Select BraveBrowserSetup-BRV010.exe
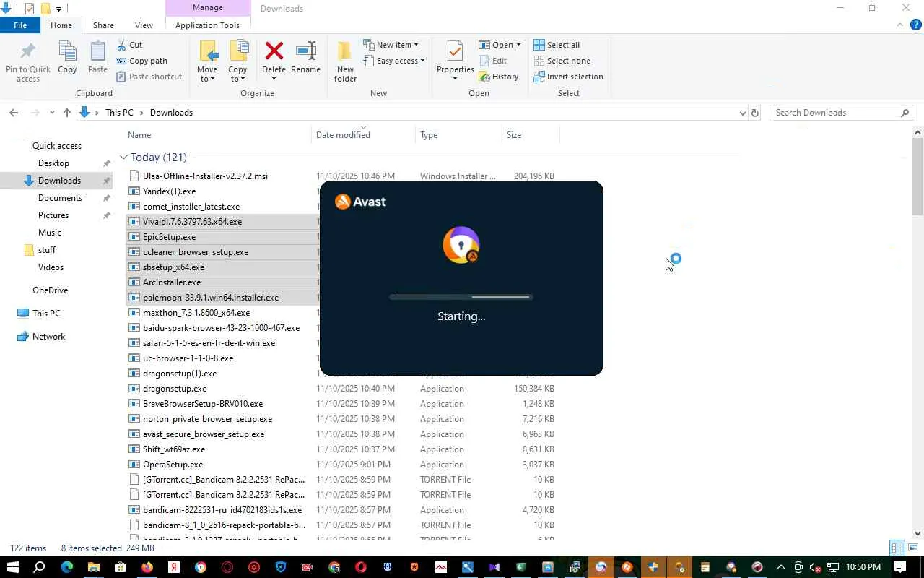 [203, 404]
